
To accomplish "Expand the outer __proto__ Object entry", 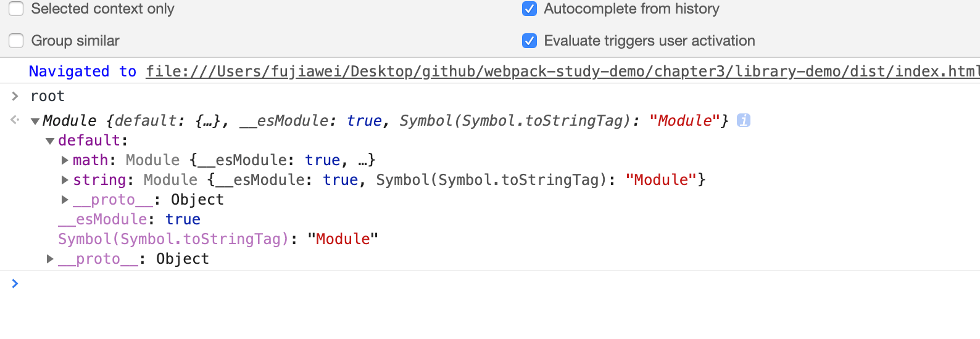I will [x=50, y=259].
